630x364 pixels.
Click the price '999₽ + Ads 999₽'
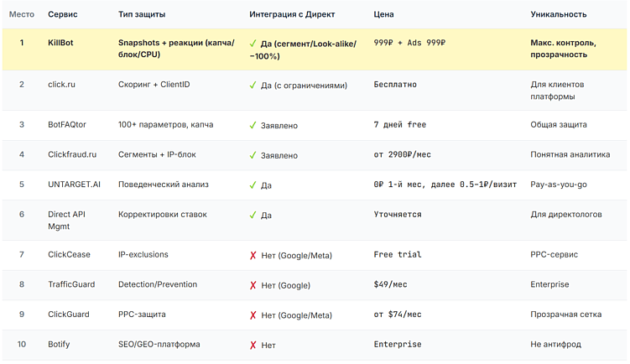point(409,43)
